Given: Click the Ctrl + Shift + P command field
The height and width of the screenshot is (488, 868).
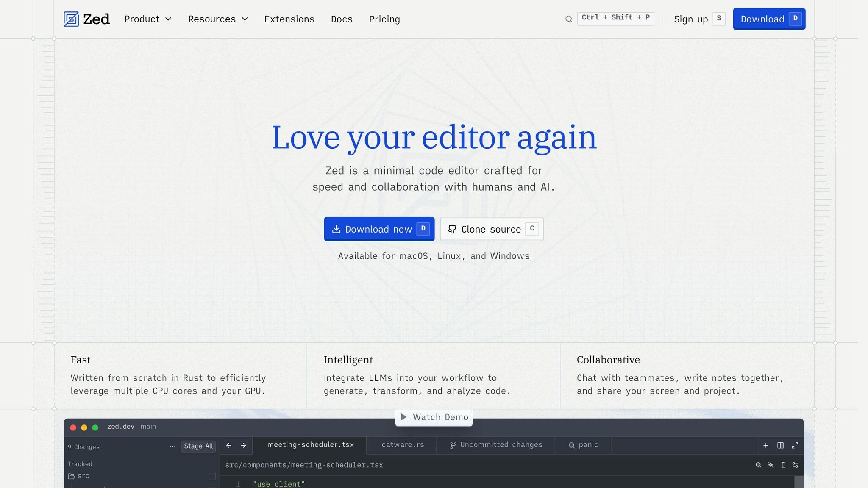Looking at the screenshot, I should coord(615,19).
